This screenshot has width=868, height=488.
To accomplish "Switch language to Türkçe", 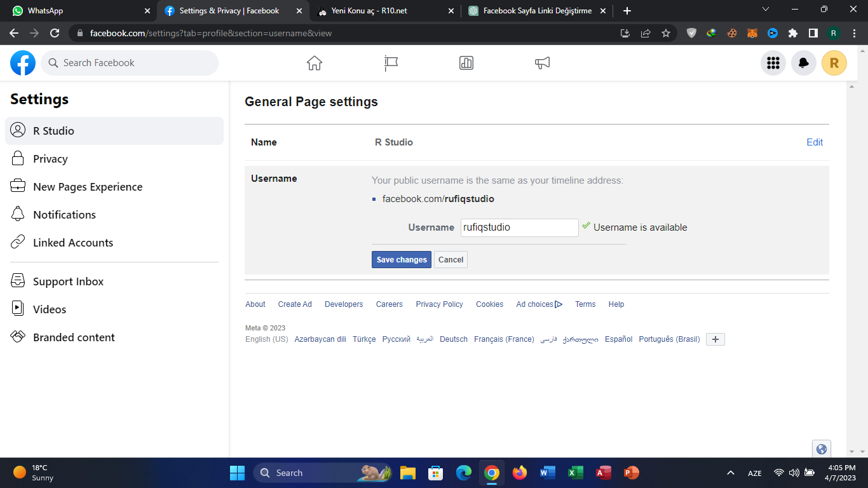I will pos(364,339).
